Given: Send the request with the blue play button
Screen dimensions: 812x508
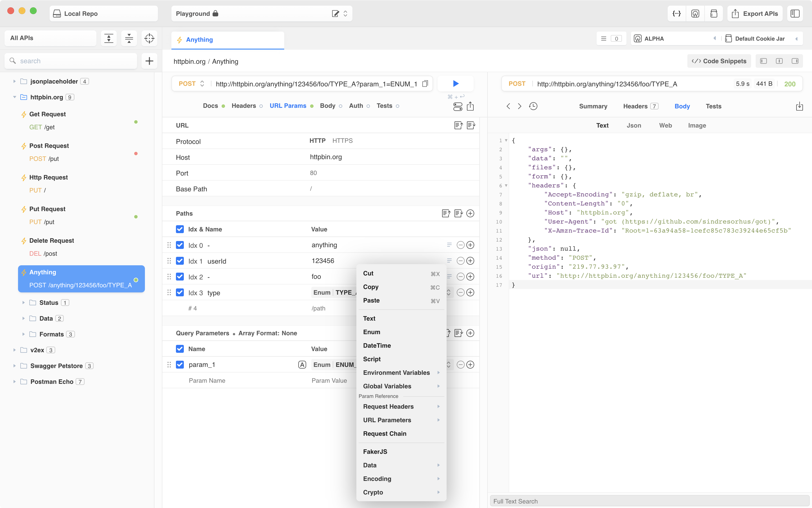Looking at the screenshot, I should point(455,83).
